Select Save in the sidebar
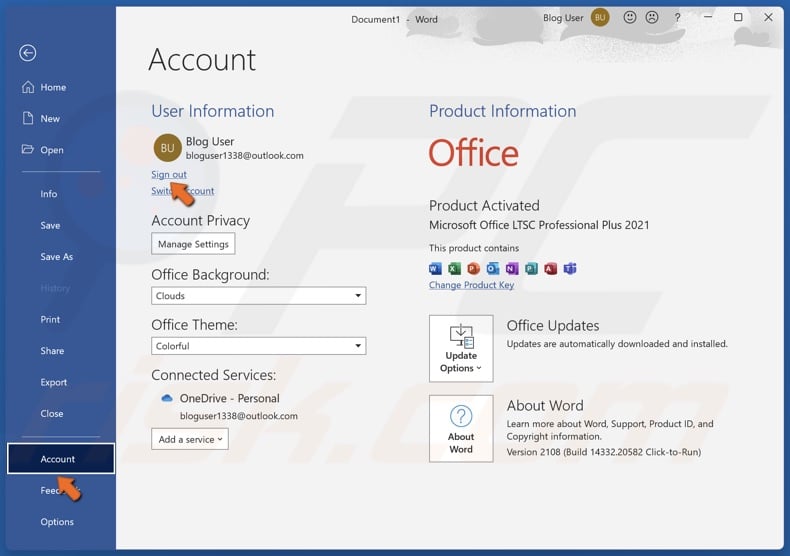Screen dimensions: 790x556 pos(50,225)
